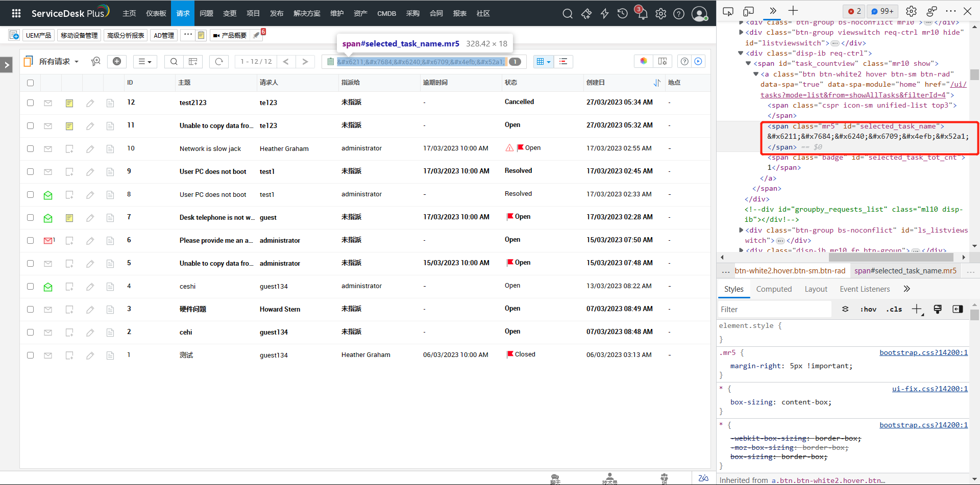
Task: Open the actions hamburger dropdown
Action: [145, 61]
